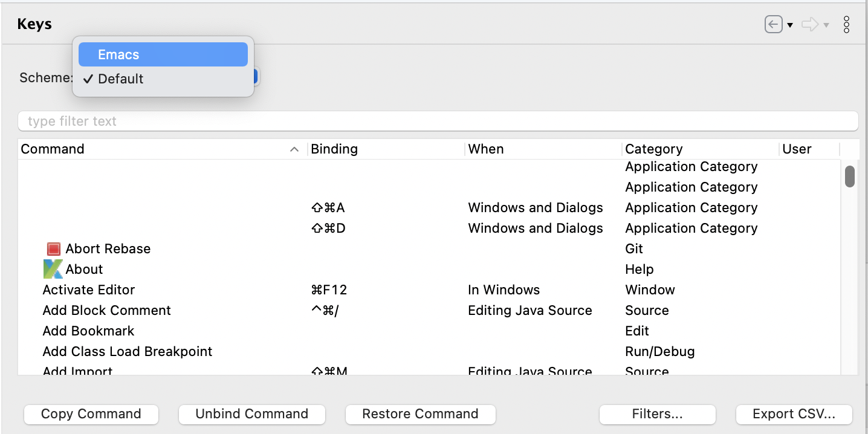Select the Add Block Comment row
868x434 pixels.
coord(107,311)
